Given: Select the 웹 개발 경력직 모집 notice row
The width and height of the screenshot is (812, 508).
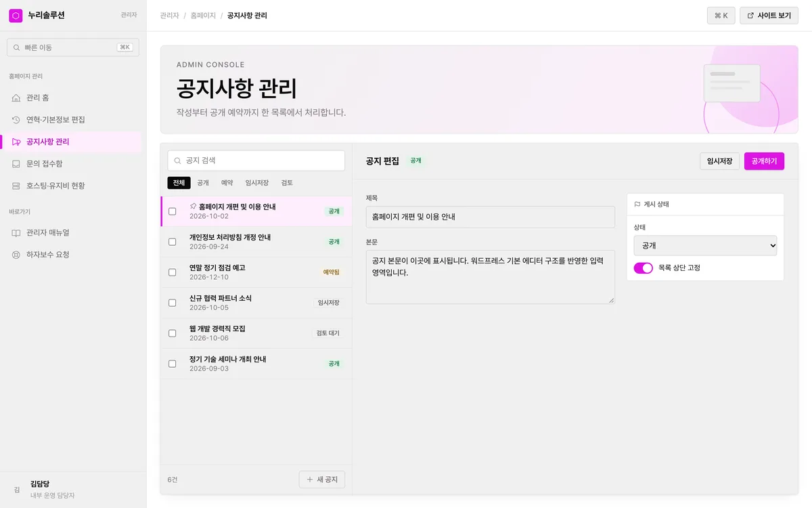Looking at the screenshot, I should pyautogui.click(x=256, y=333).
